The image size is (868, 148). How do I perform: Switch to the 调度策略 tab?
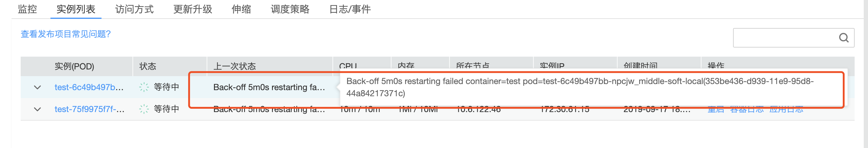tap(290, 9)
